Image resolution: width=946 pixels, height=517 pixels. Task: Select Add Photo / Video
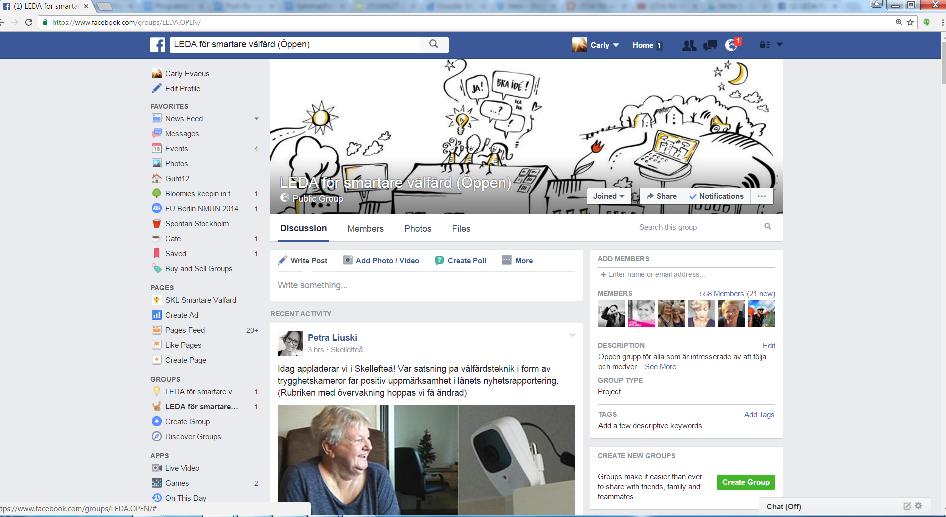[x=381, y=261]
